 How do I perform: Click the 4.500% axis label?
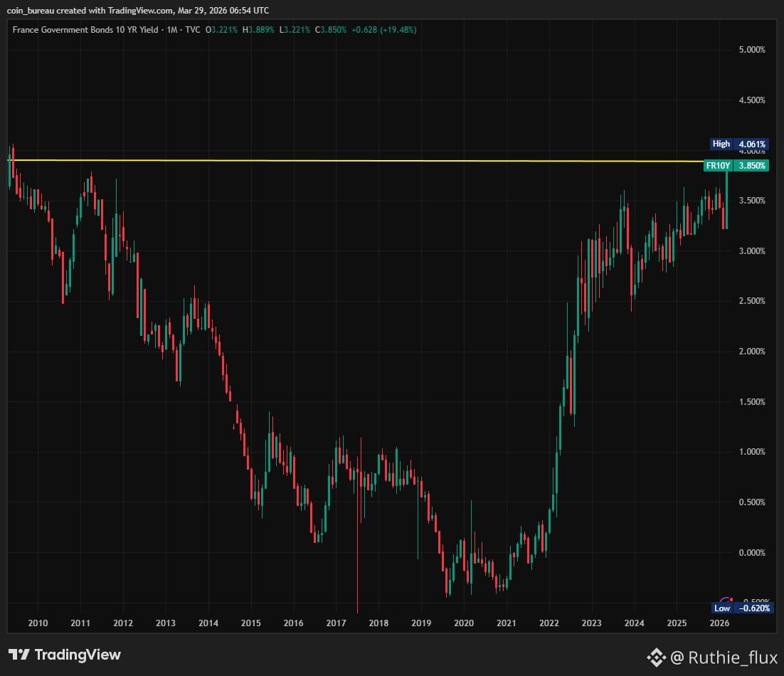pyautogui.click(x=752, y=100)
